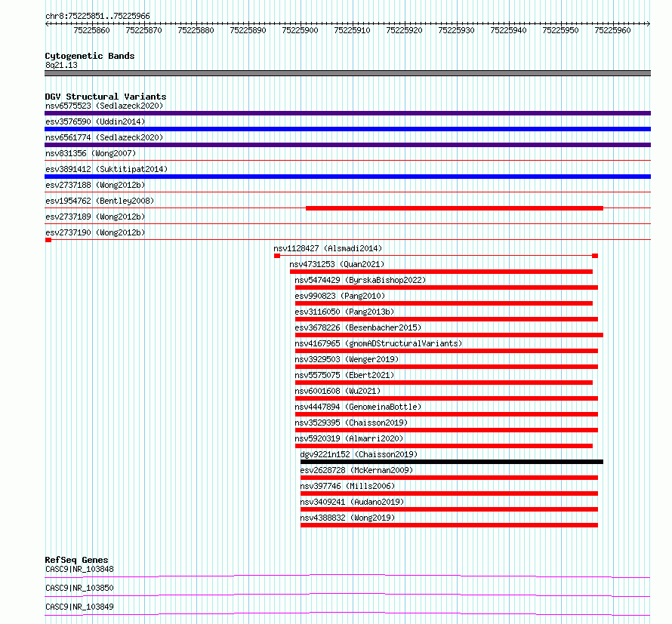Click ruler position 75225880
Viewport: 672px width, 624px height.
click(196, 30)
